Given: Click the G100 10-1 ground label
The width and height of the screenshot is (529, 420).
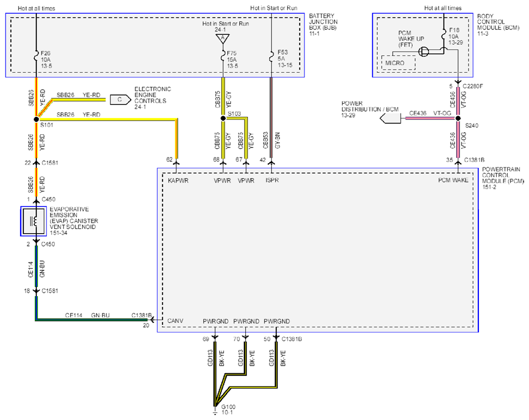Looking at the screenshot, I should (228, 410).
